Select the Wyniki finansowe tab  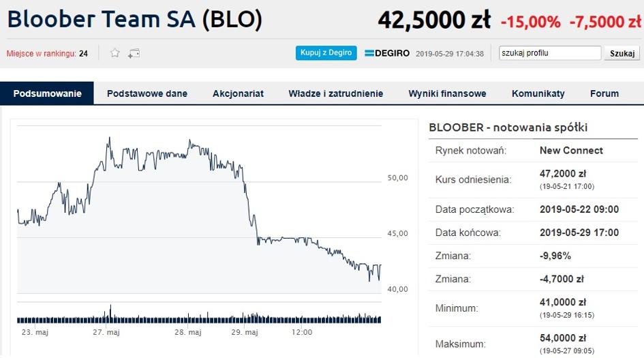click(447, 93)
